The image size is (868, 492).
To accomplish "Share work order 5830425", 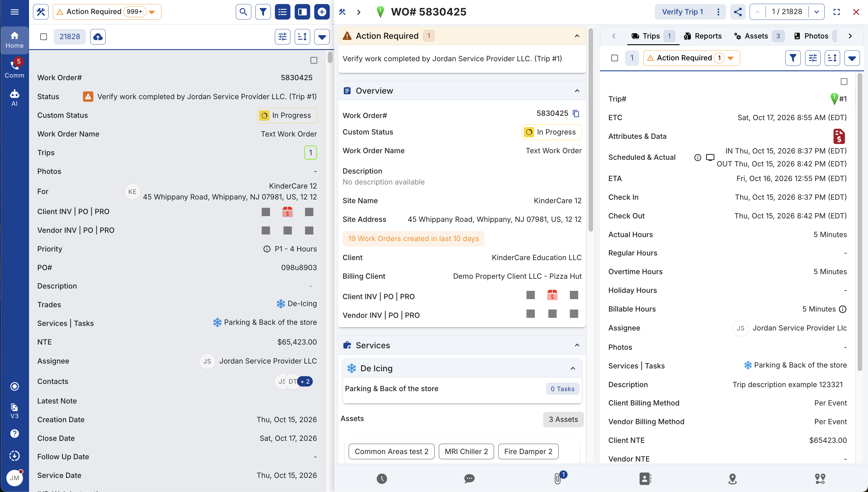I will click(x=738, y=12).
